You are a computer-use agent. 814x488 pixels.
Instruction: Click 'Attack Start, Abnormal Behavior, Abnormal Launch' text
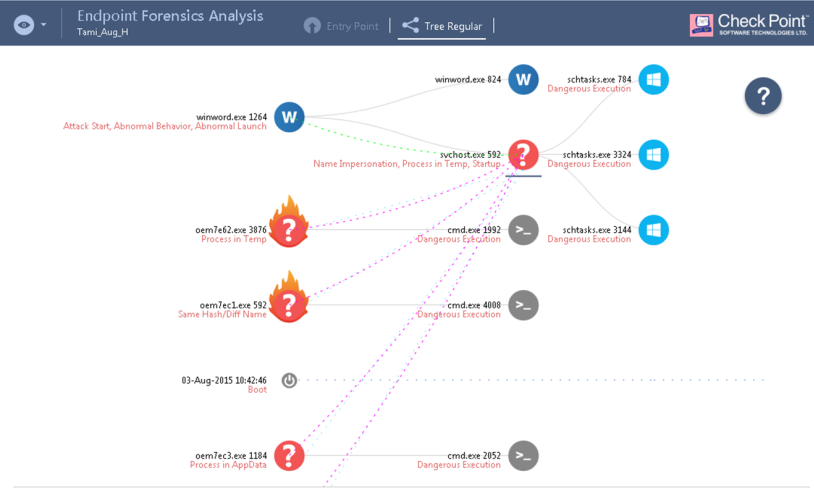point(165,126)
